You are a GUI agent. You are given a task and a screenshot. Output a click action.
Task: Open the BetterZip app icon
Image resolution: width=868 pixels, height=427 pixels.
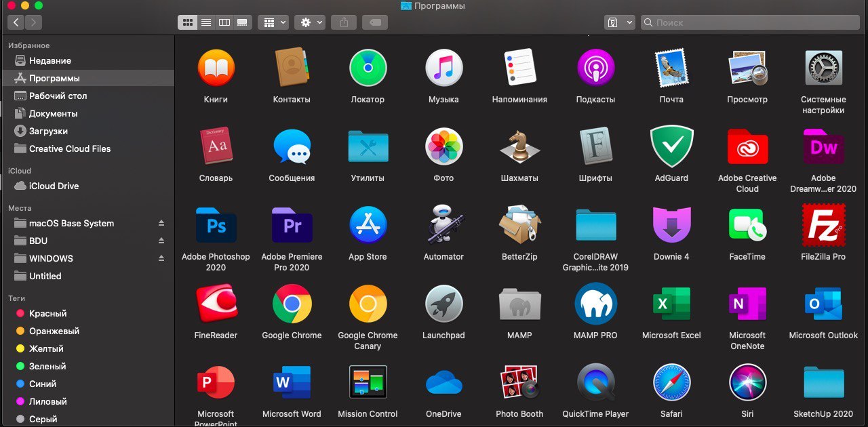[519, 225]
